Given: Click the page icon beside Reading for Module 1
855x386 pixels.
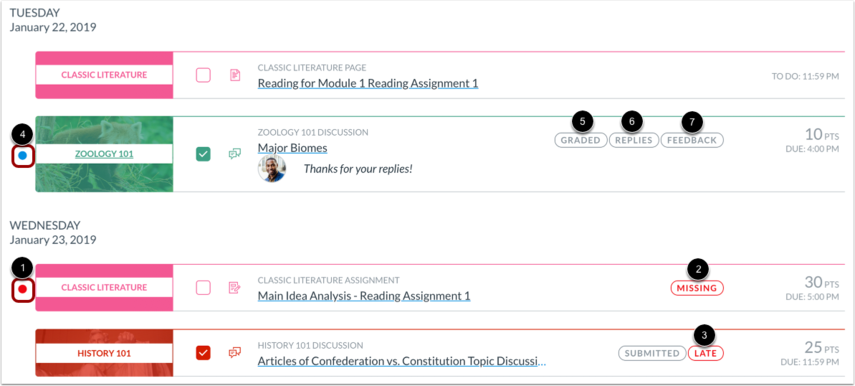Looking at the screenshot, I should 235,75.
